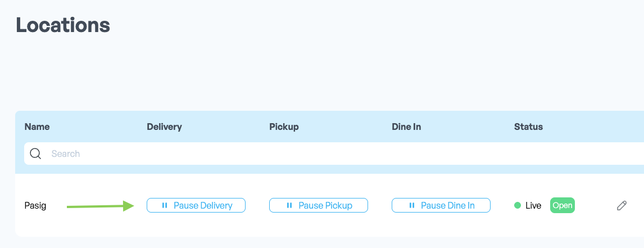The image size is (644, 248).
Task: Click the pause icon inside Pause Pickup
Action: [x=289, y=205]
